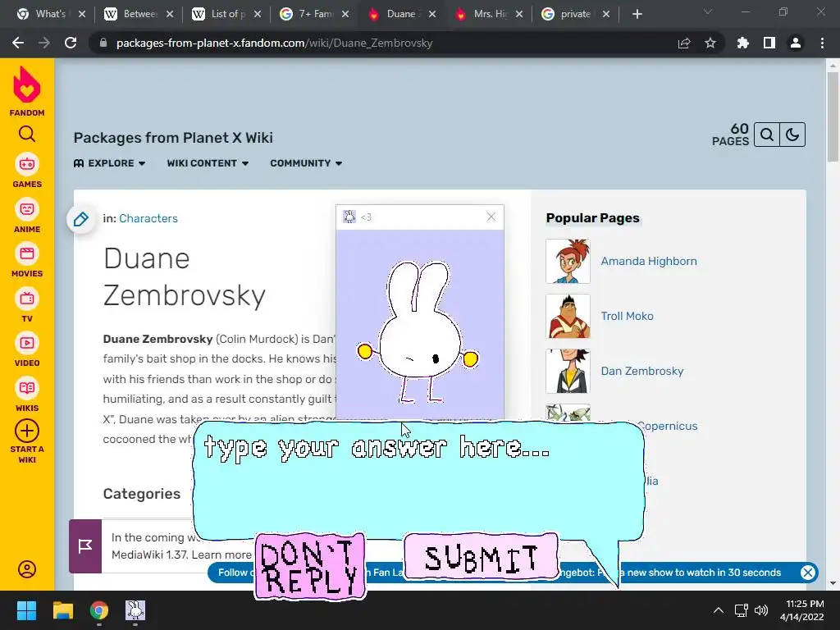This screenshot has width=840, height=630.
Task: Open a new browser tab
Action: [637, 14]
